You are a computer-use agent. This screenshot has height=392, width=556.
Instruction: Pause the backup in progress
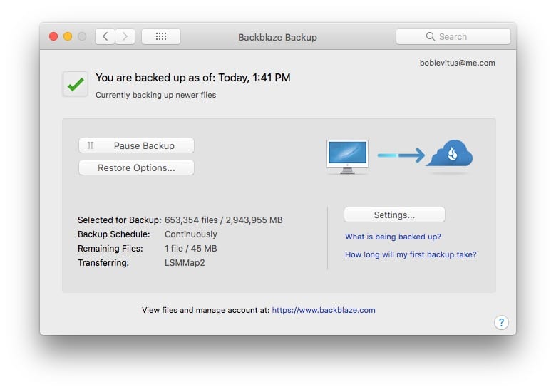[136, 145]
